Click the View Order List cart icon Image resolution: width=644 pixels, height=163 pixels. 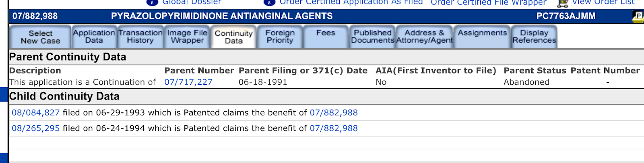pyautogui.click(x=563, y=4)
